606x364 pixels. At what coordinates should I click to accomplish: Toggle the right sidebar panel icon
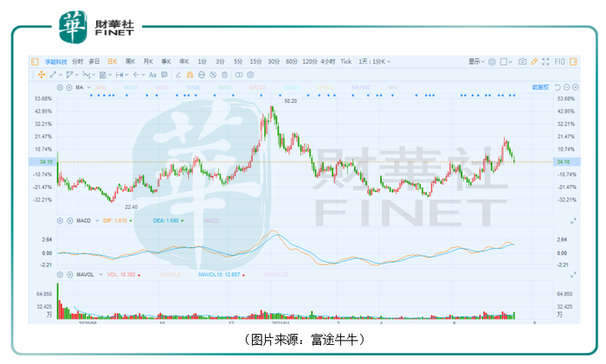tap(573, 61)
